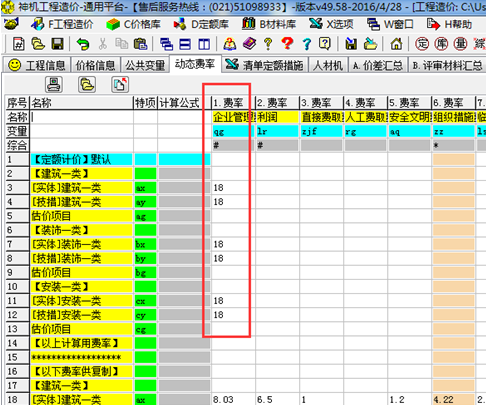Switch to the 公共变量 tab
The image size is (486, 405).
point(145,65)
